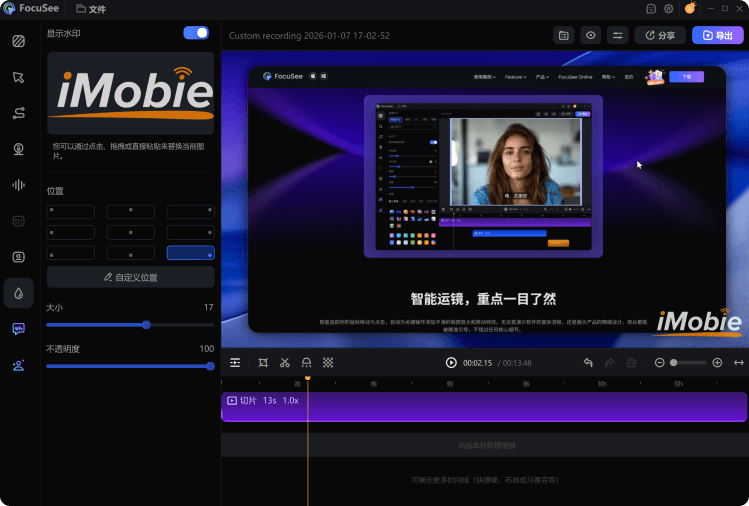Open the cursor settings sidebar icon

(19, 77)
